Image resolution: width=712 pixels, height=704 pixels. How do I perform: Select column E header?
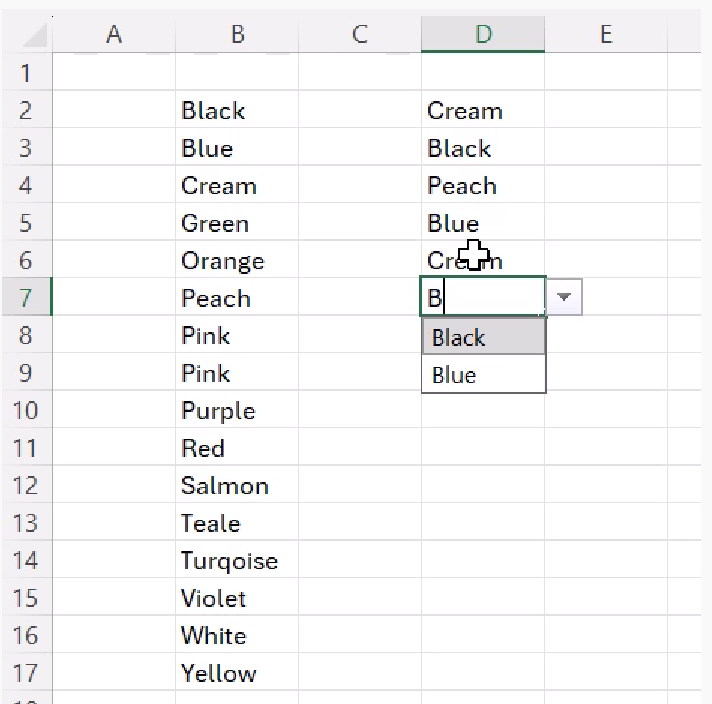pos(606,35)
